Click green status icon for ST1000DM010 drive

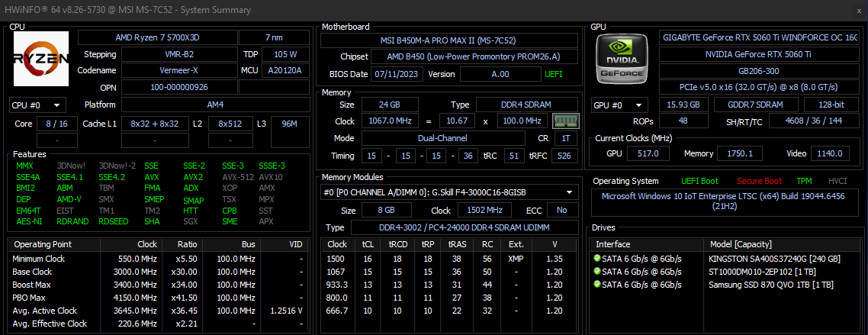596,272
